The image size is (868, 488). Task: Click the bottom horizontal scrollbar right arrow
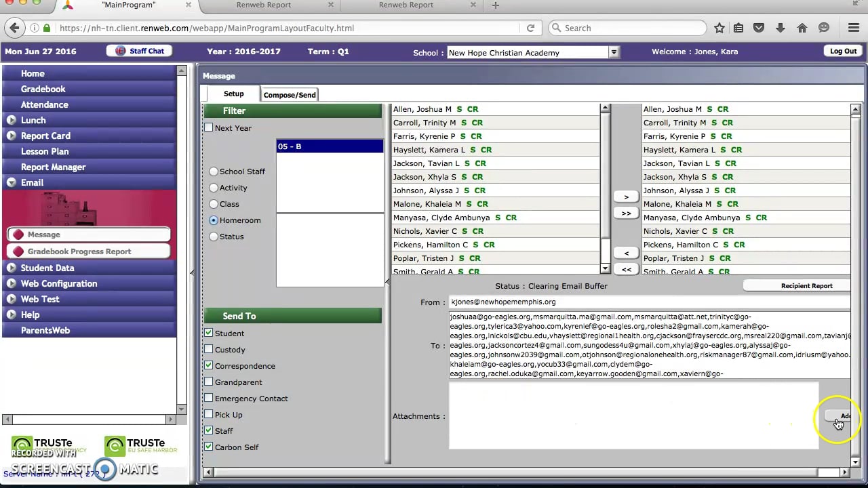[x=844, y=472]
